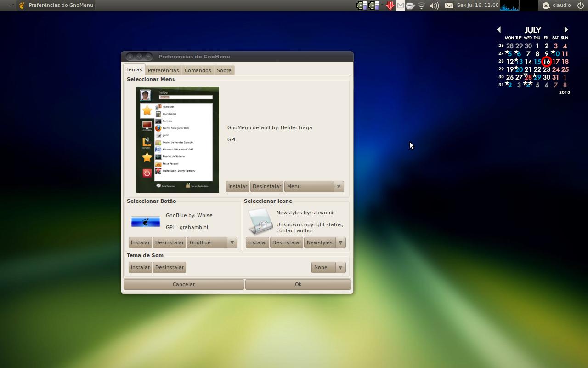Open the volume speaker icon in panel
Image resolution: width=588 pixels, height=368 pixels.
point(434,6)
